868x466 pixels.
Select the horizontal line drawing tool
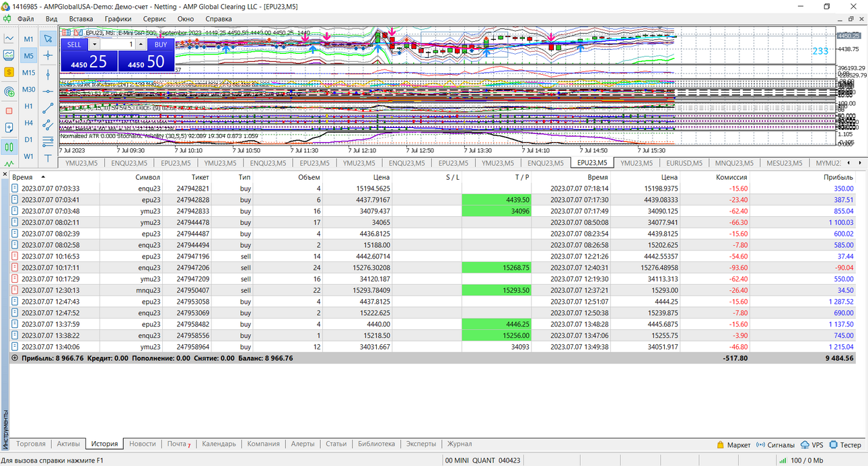(48, 90)
